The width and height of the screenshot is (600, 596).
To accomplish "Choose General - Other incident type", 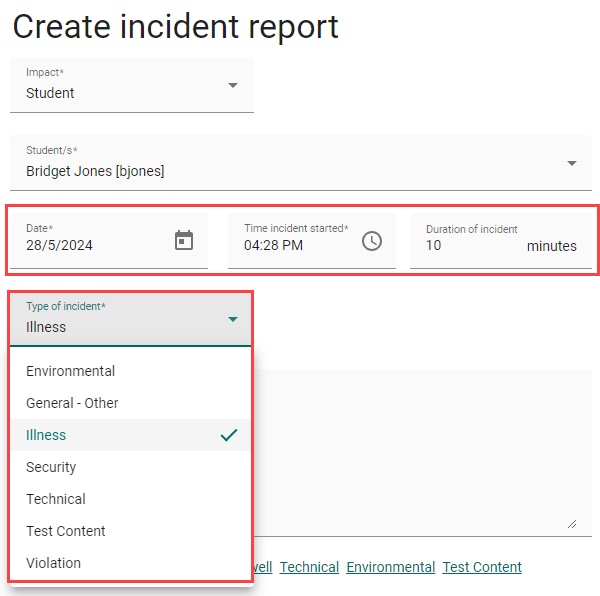I will point(72,403).
